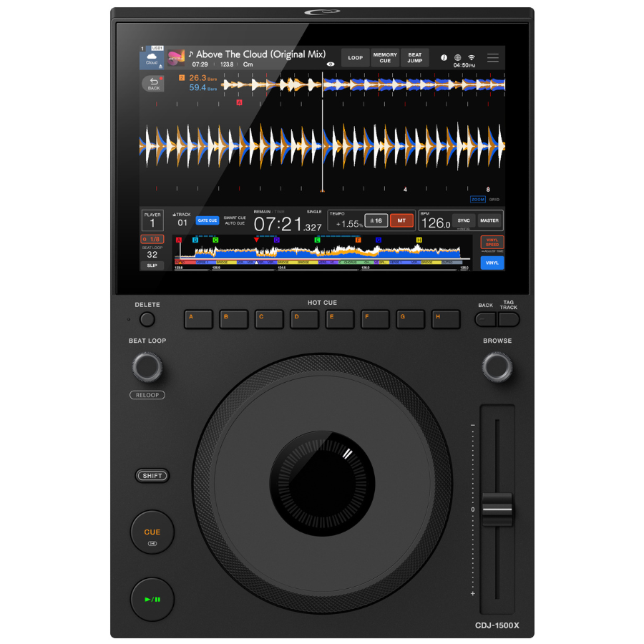Click the orange CUE button
The height and width of the screenshot is (644, 644).
click(x=152, y=532)
